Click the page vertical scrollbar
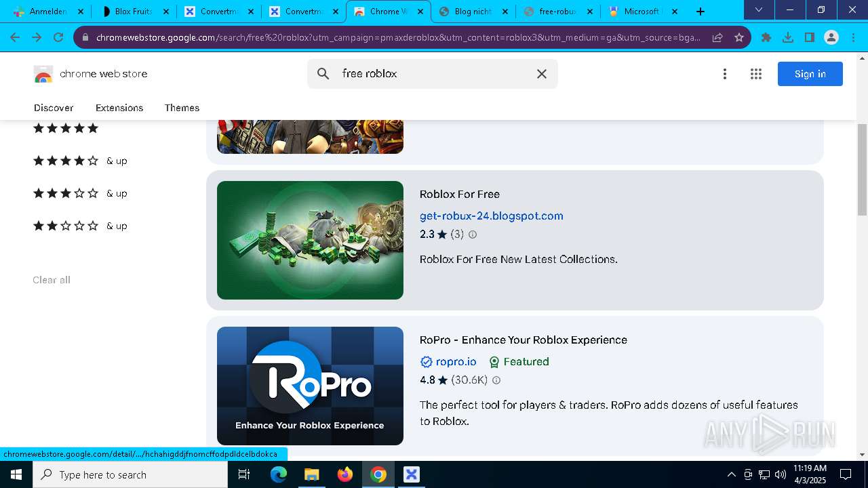Screen dimensions: 868x488 863,169
